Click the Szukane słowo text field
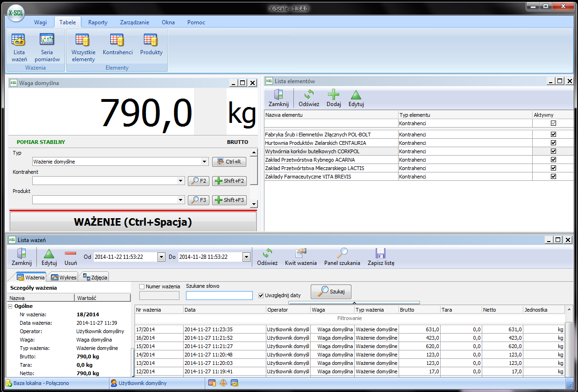Viewport: 578px width, 392px height. tap(219, 295)
